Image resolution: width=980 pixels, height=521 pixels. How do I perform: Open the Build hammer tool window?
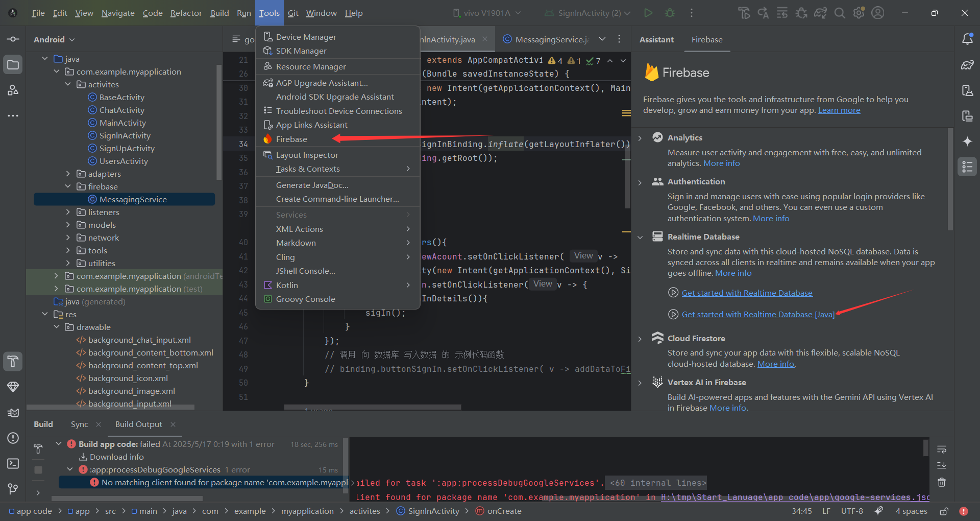13,362
